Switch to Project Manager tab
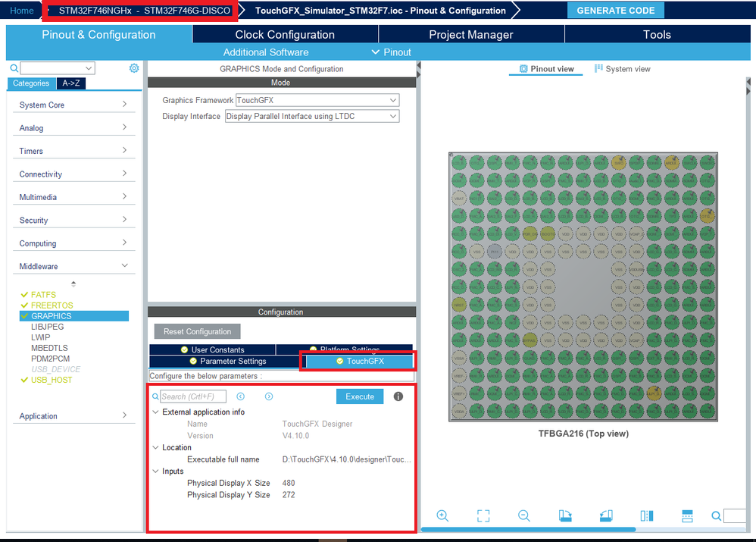The image size is (756, 542). pyautogui.click(x=471, y=34)
